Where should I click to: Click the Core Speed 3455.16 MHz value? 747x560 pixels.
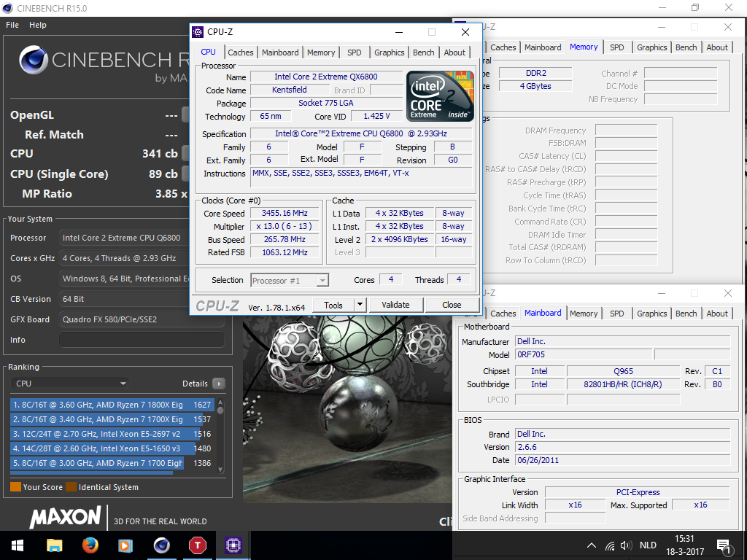point(285,214)
